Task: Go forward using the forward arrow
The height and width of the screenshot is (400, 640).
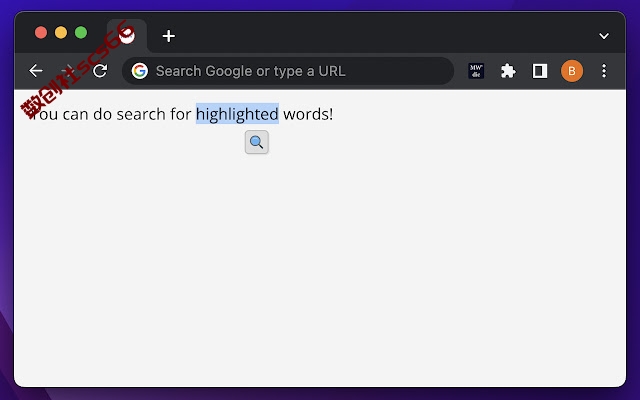Action: pyautogui.click(x=68, y=71)
